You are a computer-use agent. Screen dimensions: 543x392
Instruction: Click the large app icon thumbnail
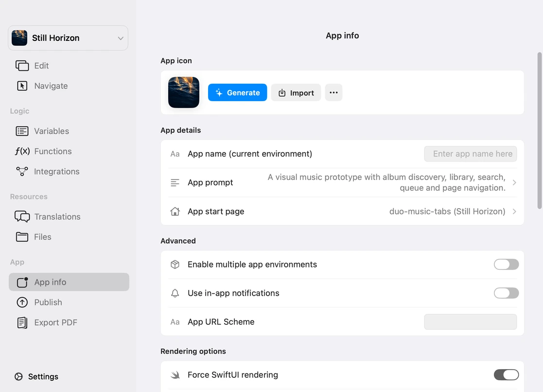point(184,92)
